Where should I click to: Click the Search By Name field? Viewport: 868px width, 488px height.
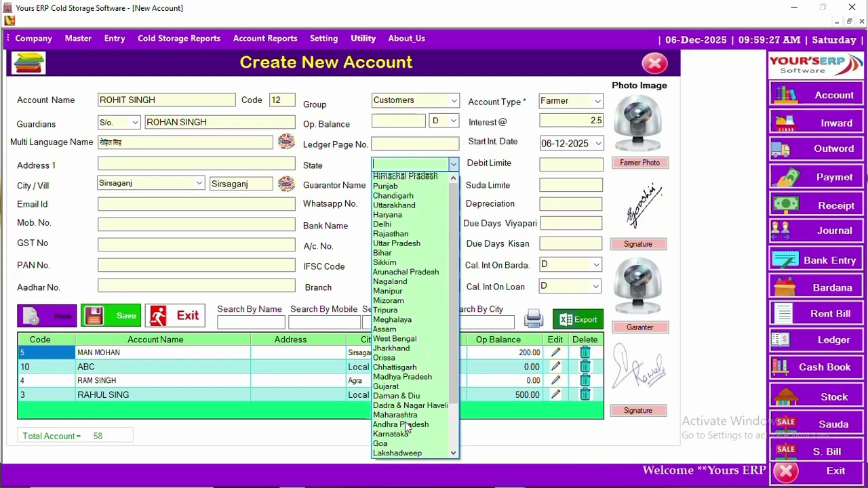pyautogui.click(x=251, y=322)
